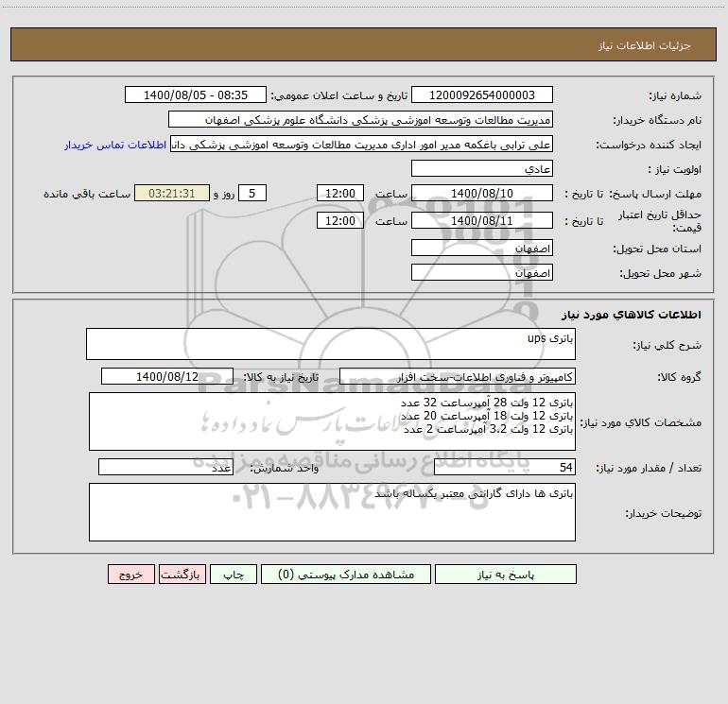Click the countdown timer 03:21:31

(x=172, y=193)
